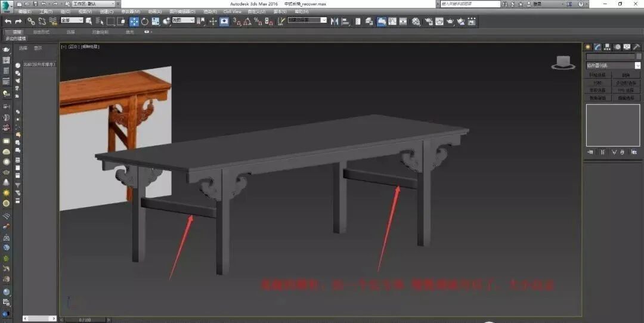The height and width of the screenshot is (323, 644).
Task: Click Configure Modifier Sets icon
Action: coord(634,152)
